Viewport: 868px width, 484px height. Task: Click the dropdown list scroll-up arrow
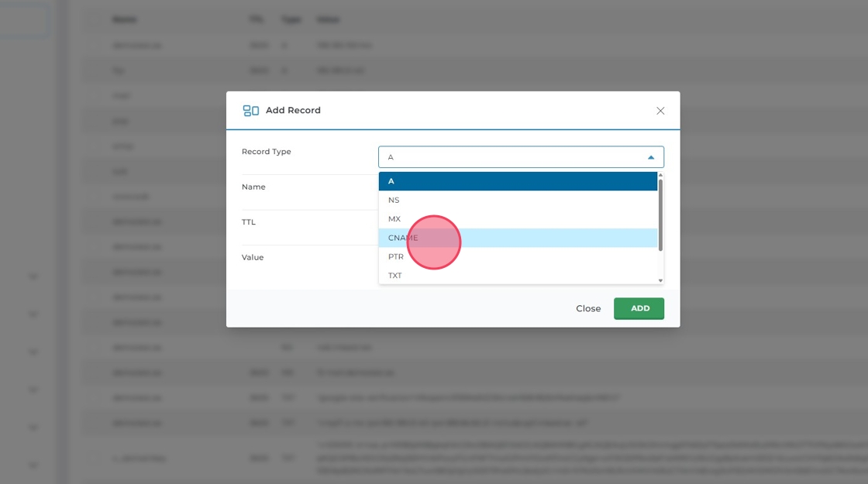pyautogui.click(x=660, y=176)
